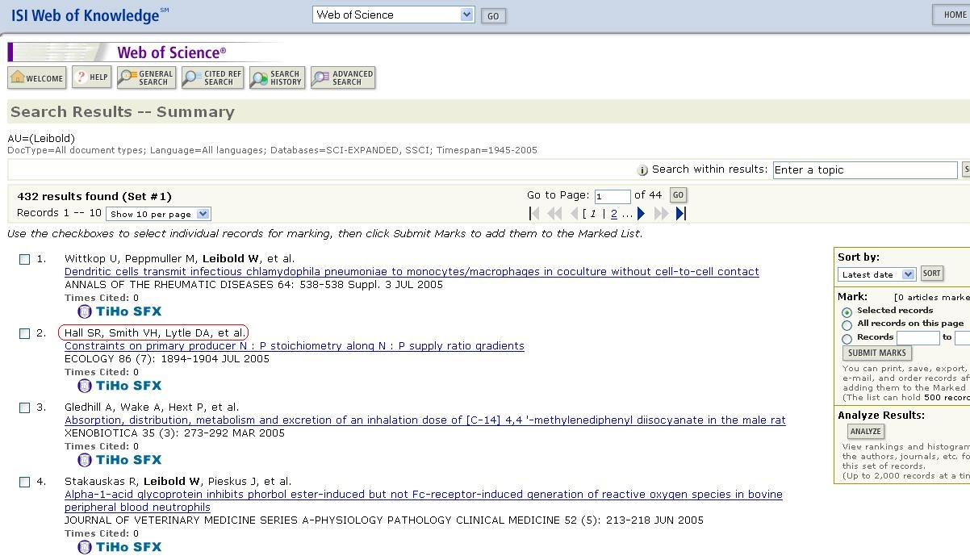Screen dimensions: 970x560
Task: Go to next results page arrow
Action: (642, 214)
